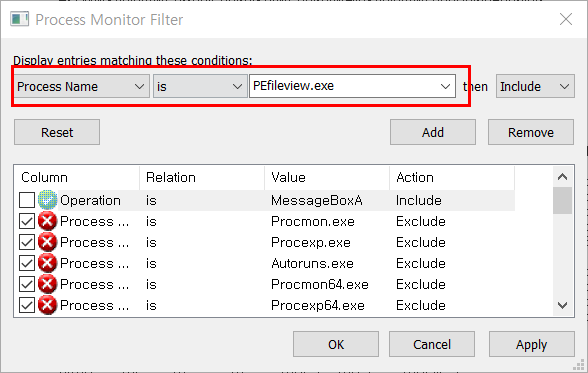Click the Remove button
The height and width of the screenshot is (373, 588).
[x=531, y=132]
